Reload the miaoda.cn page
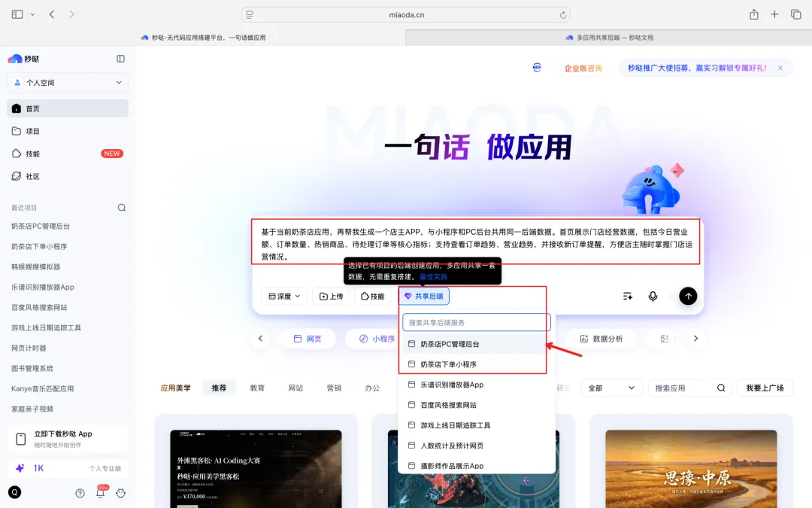The image size is (812, 508). click(x=563, y=15)
